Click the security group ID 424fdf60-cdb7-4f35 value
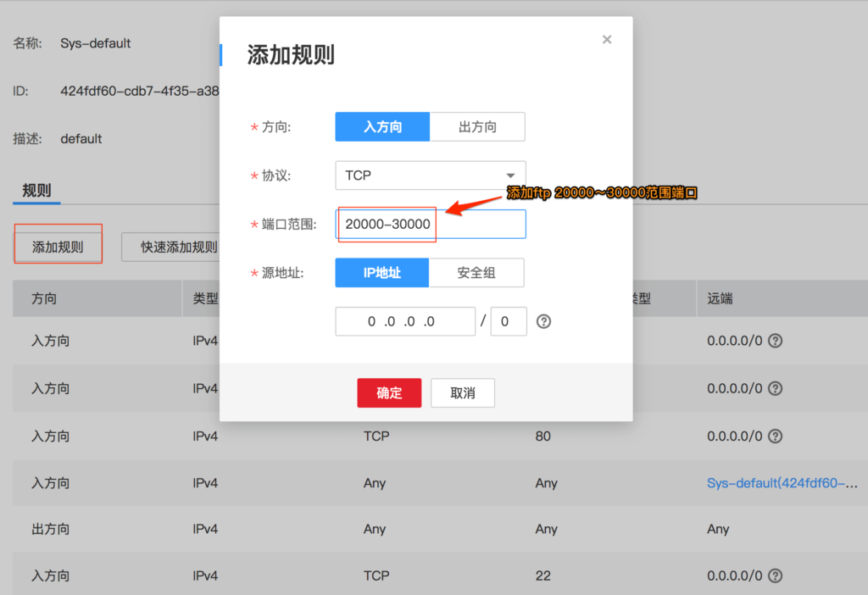Viewport: 868px width, 595px height. coord(140,91)
